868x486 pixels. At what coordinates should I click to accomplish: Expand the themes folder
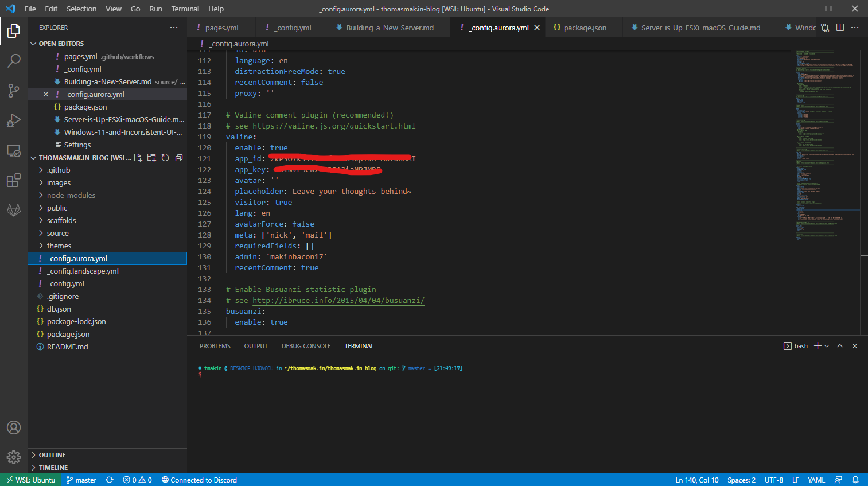pos(107,246)
